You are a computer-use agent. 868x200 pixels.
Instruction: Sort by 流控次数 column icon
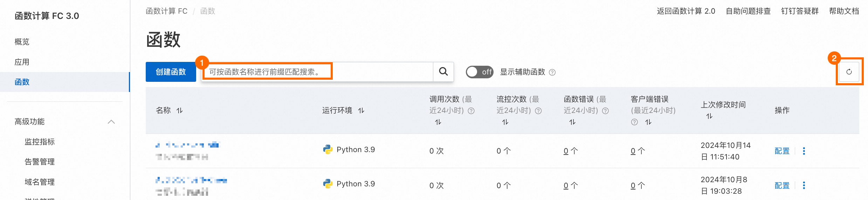(505, 122)
